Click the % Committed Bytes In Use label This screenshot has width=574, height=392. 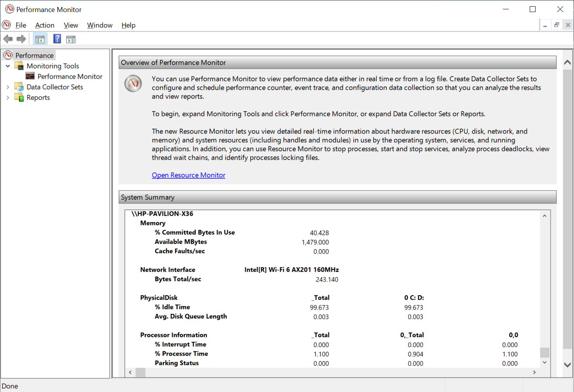(195, 232)
